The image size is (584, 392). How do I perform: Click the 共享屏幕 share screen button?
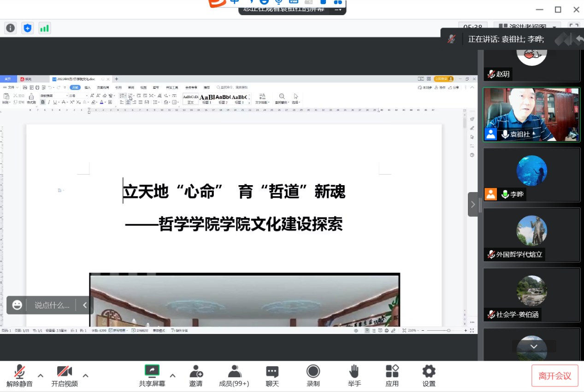[152, 375]
